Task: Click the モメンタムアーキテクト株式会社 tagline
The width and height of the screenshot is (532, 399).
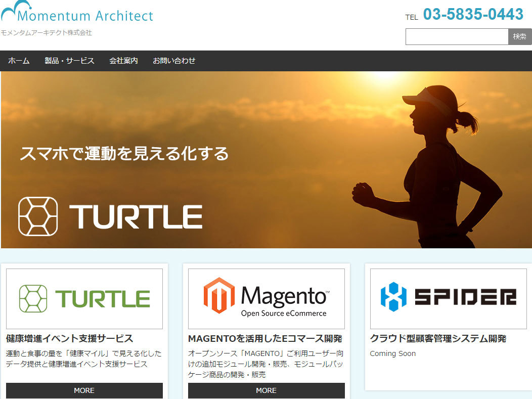Action: click(x=46, y=32)
